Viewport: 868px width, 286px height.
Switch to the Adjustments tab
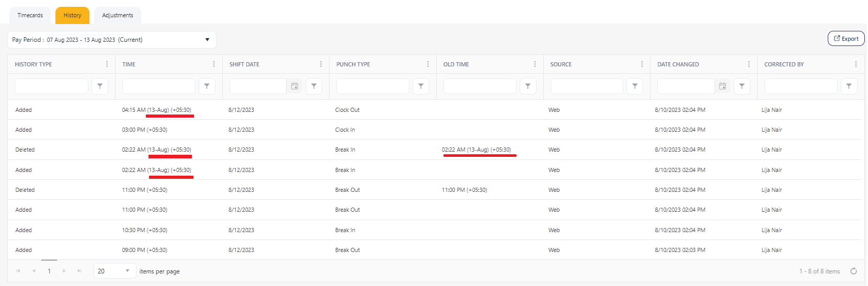[118, 16]
